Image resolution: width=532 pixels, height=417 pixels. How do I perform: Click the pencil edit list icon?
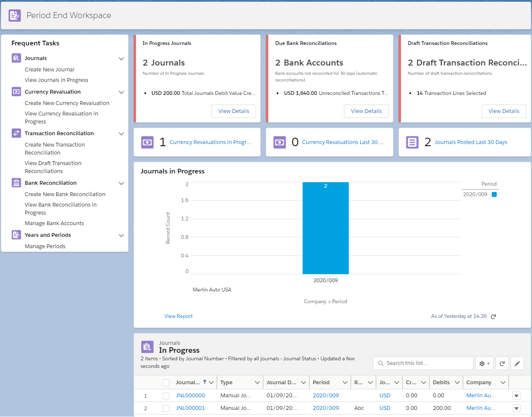point(517,364)
